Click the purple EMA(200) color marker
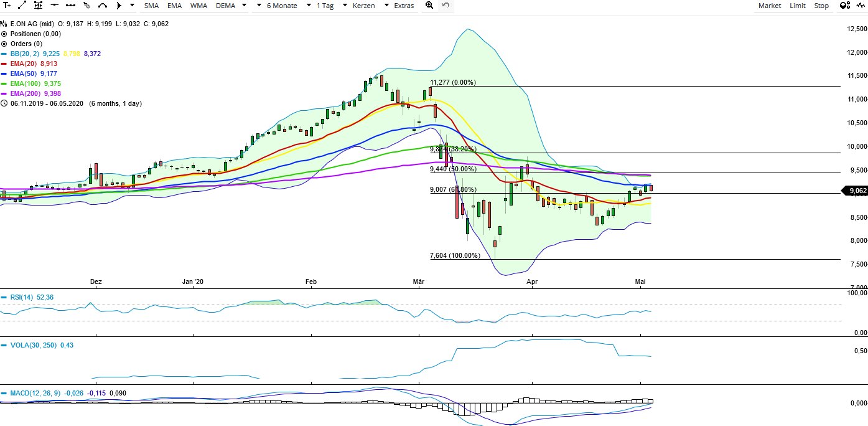Image resolution: width=868 pixels, height=426 pixels. click(4, 93)
